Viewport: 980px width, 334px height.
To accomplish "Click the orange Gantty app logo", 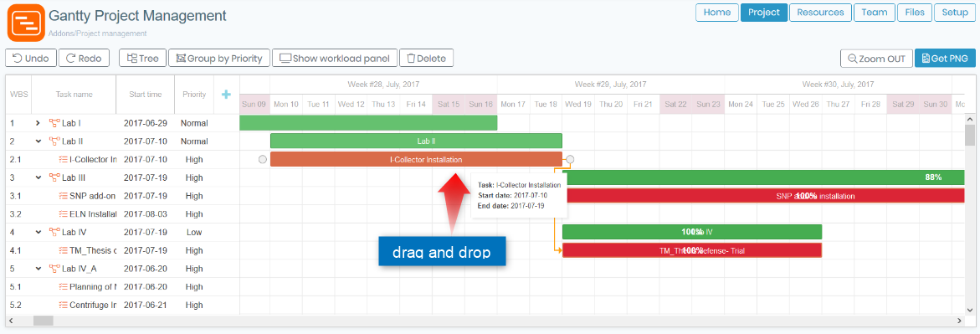I will click(26, 22).
